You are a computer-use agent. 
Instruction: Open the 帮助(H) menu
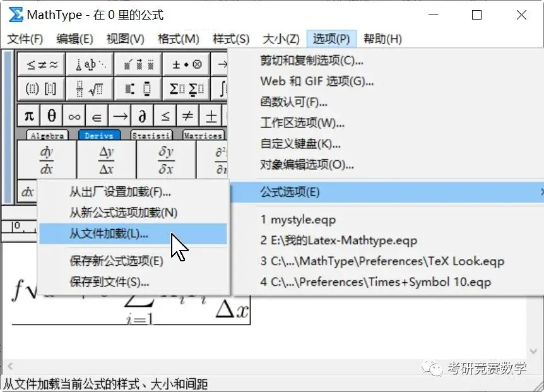pyautogui.click(x=382, y=39)
